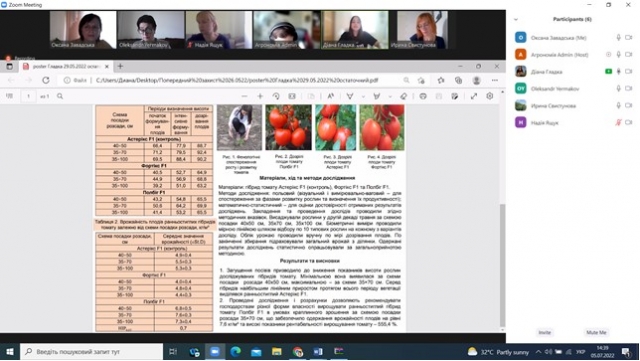This screenshot has height=361, width=640.
Task: Go back in the shared browser
Action: 11,80
